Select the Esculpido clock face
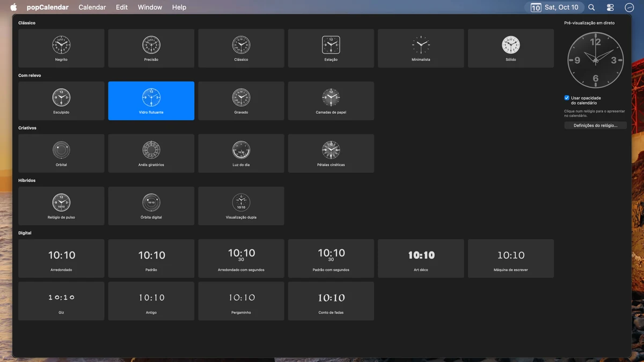The image size is (644, 362). click(61, 101)
